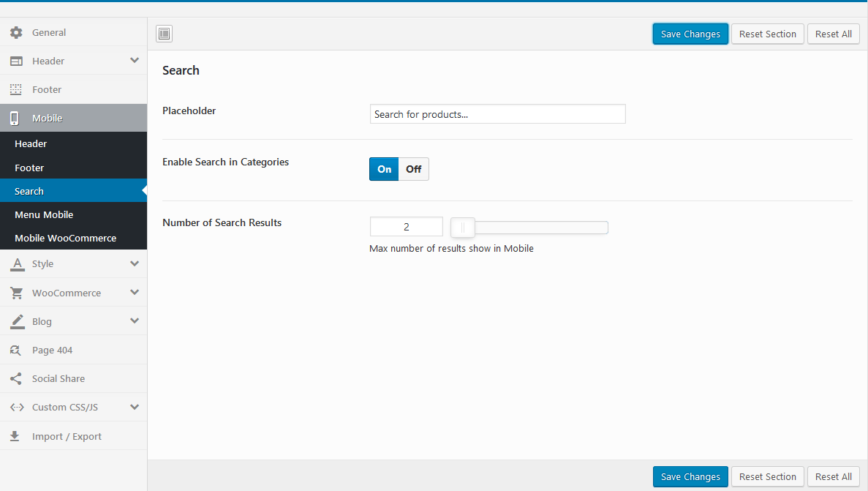The height and width of the screenshot is (491, 868).
Task: Select the Search sub-item under Mobile
Action: pyautogui.click(x=74, y=191)
